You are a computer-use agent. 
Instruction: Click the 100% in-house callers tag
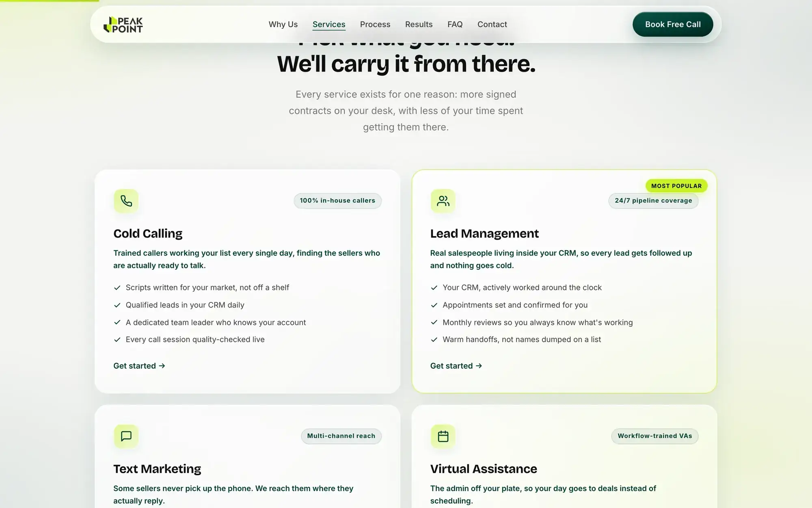coord(337,201)
